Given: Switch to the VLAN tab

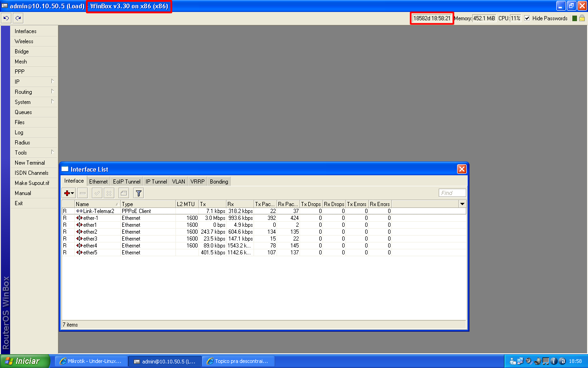Looking at the screenshot, I should [x=179, y=182].
